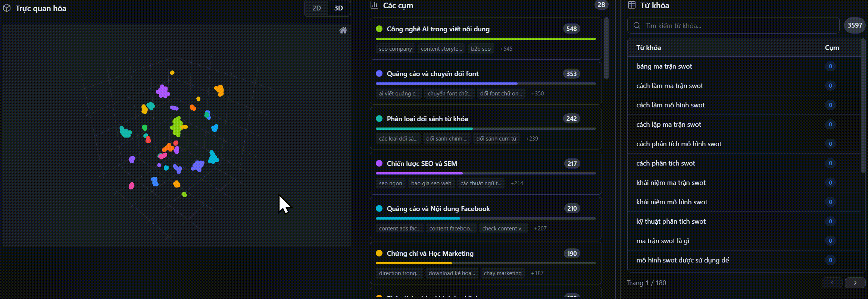
Task: Select the 3D view toggle
Action: [x=338, y=8]
